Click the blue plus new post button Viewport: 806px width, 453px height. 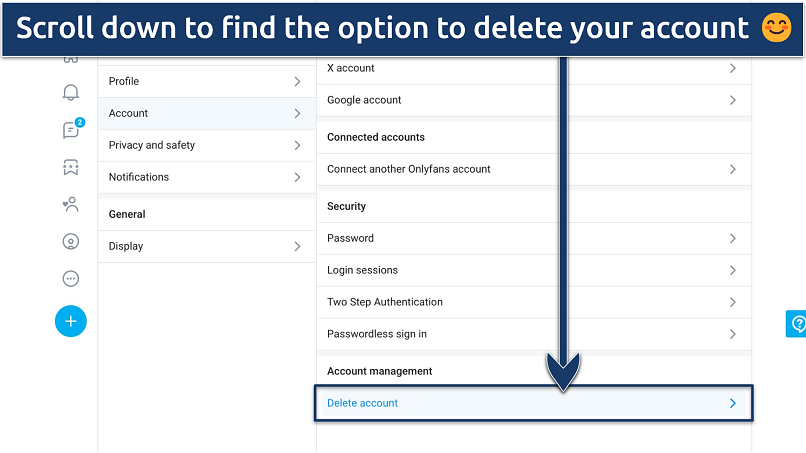pos(70,321)
